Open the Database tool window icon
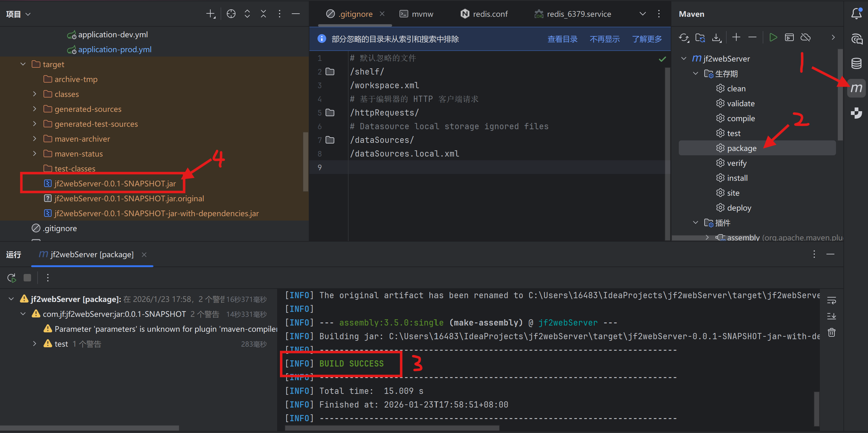The height and width of the screenshot is (433, 868). (x=856, y=63)
